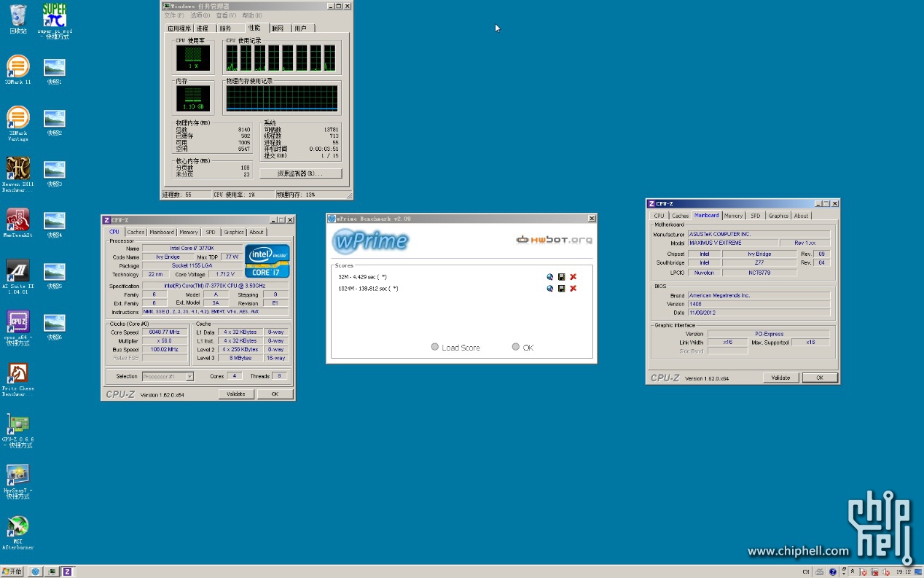Click the CPU Name field in CPU-Z
The width and height of the screenshot is (924, 578).
[193, 249]
